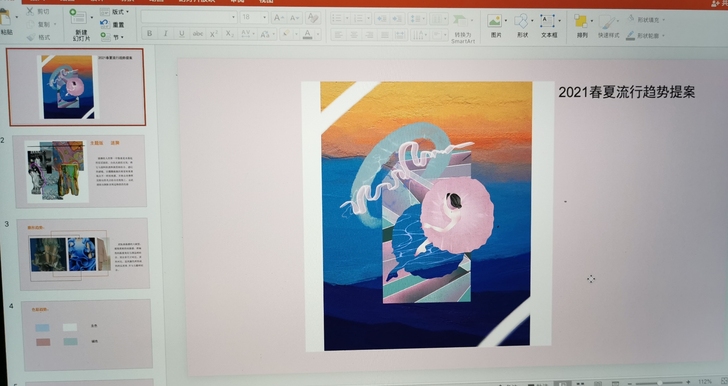Image resolution: width=728 pixels, height=386 pixels.
Task: Select the Format painter (格式) brush
Action: (x=31, y=37)
